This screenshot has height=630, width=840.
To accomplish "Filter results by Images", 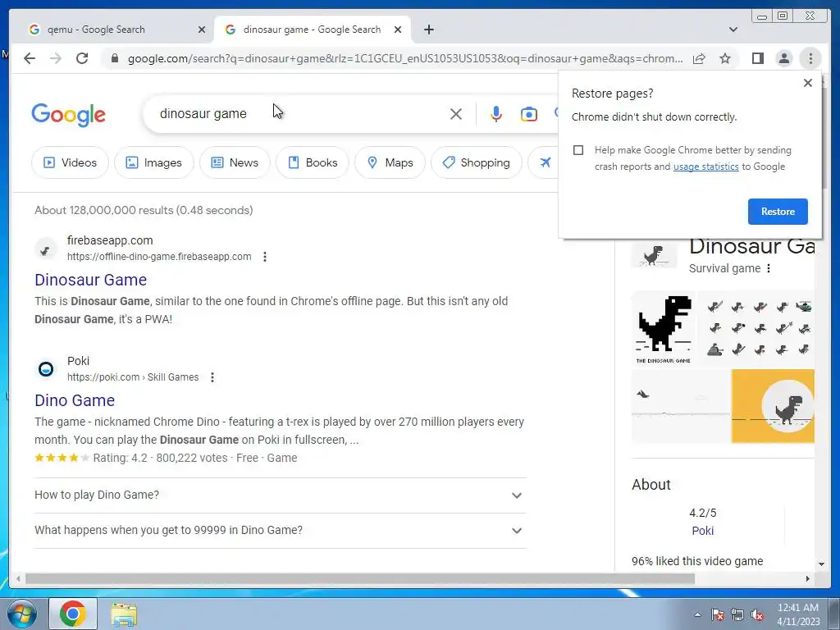I will 153,163.
